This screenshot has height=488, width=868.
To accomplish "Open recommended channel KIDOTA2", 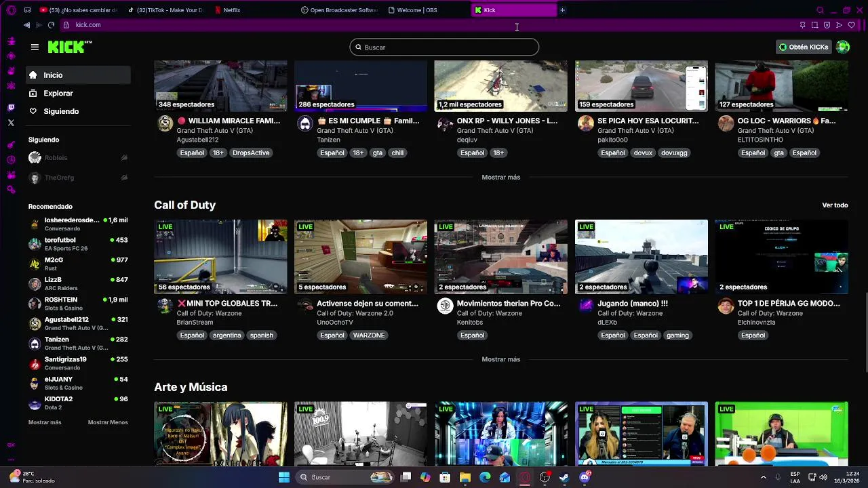I will click(78, 403).
